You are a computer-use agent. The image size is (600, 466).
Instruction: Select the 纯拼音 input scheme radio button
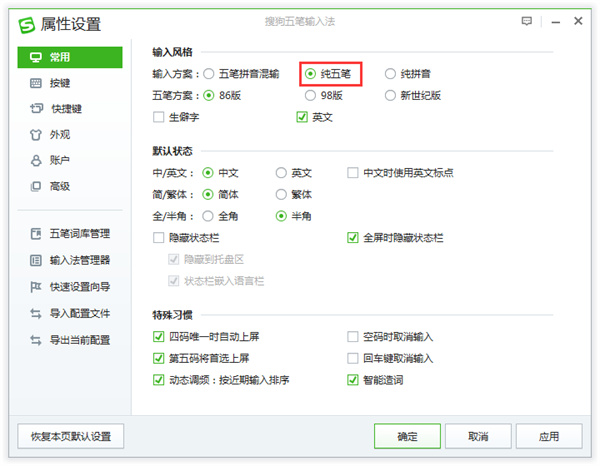click(391, 74)
